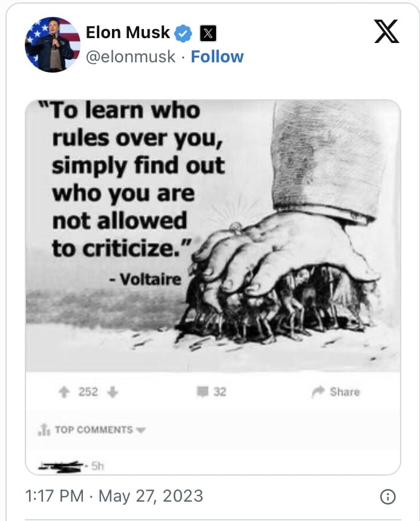Open the profile avatar picture
420x521 pixels.
pyautogui.click(x=53, y=45)
